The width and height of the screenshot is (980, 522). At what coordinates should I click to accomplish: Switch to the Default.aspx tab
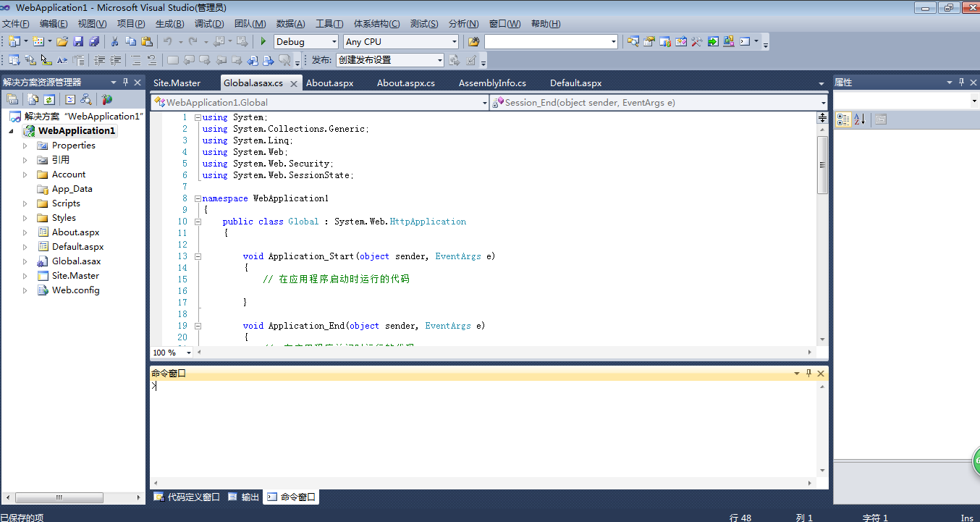[x=576, y=83]
